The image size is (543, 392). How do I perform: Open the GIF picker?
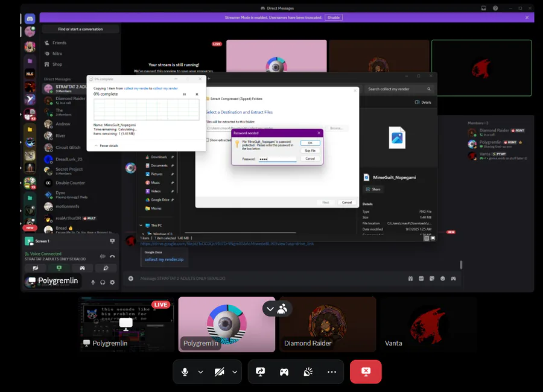click(421, 279)
